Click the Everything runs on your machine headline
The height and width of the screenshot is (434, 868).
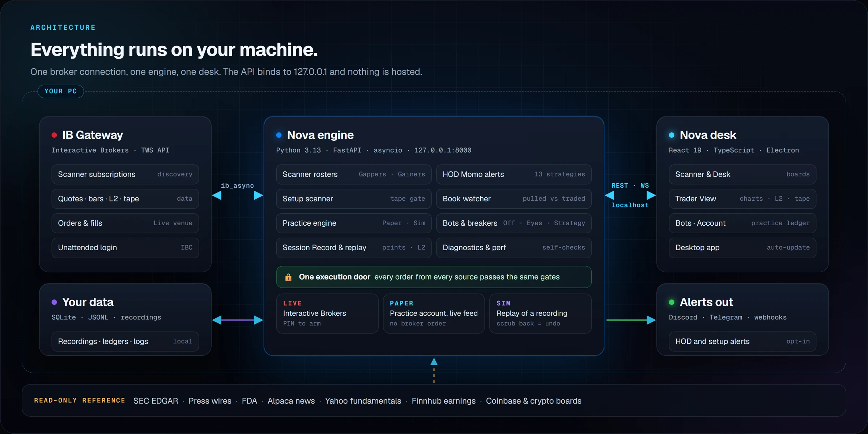tap(174, 50)
